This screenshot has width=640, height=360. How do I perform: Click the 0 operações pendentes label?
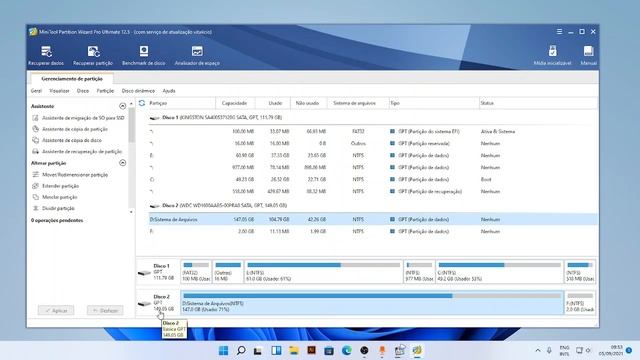pyautogui.click(x=57, y=220)
